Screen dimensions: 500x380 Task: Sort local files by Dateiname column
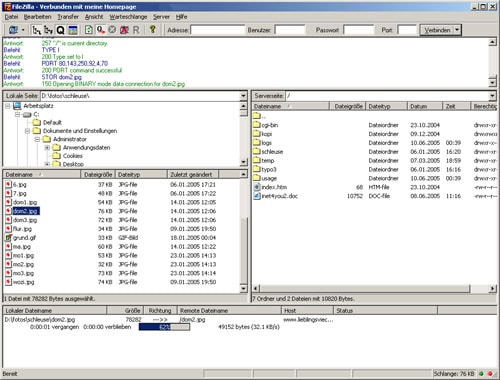coord(42,174)
